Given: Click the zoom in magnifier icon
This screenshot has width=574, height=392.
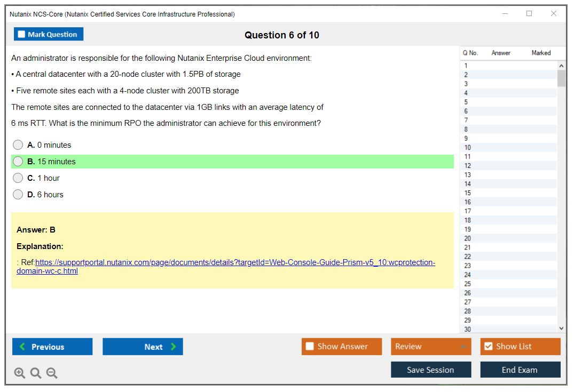Looking at the screenshot, I should tap(19, 373).
